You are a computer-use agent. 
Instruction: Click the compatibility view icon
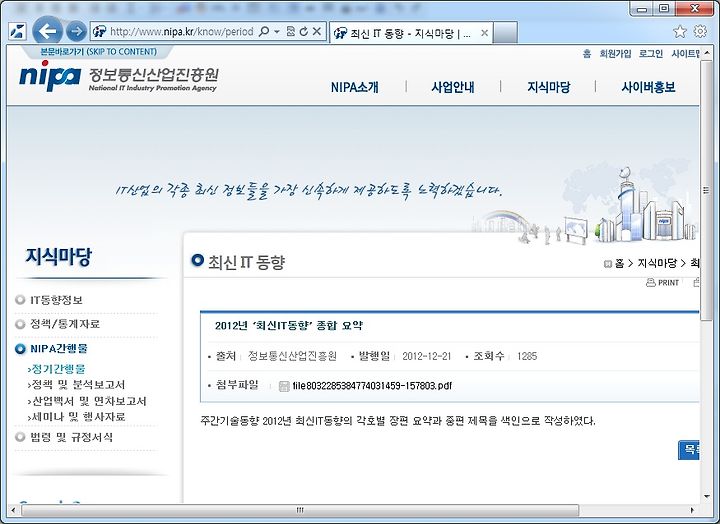click(290, 31)
